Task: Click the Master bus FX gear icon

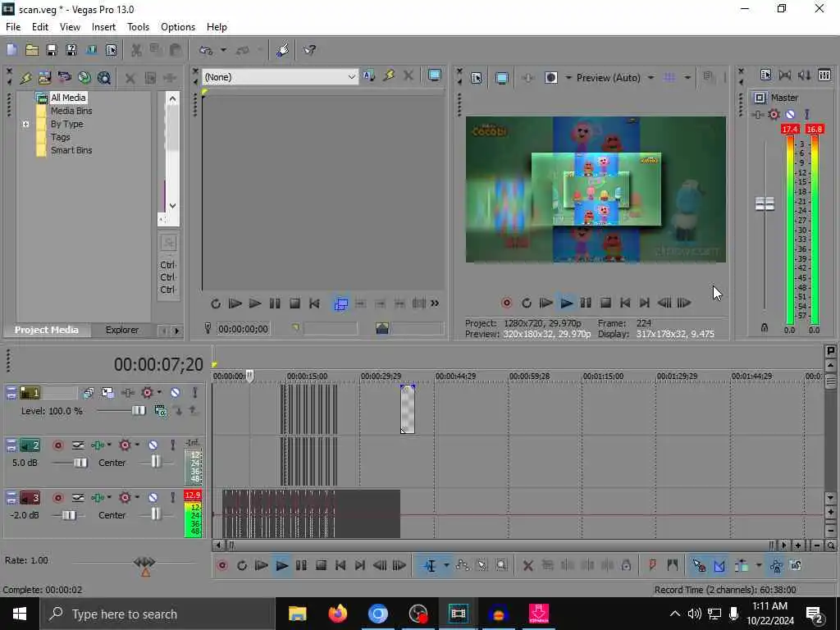Action: tap(774, 114)
